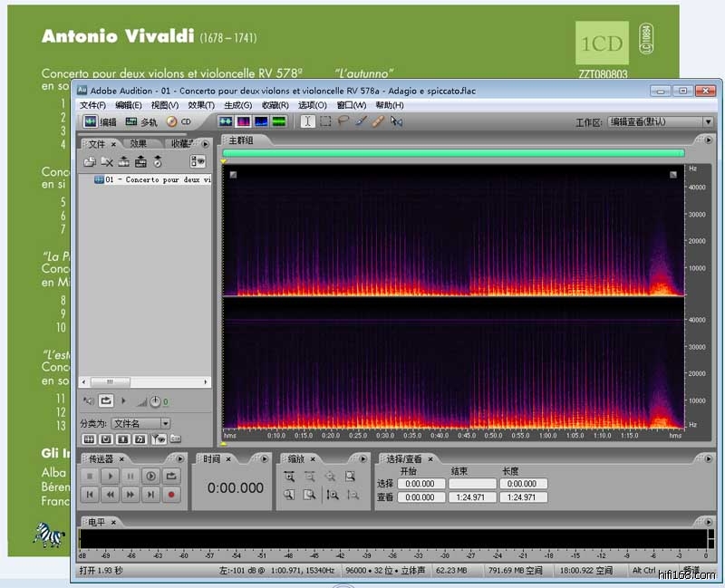725x588 pixels.
Task: Open the 效果(T) menu
Action: pos(201,105)
